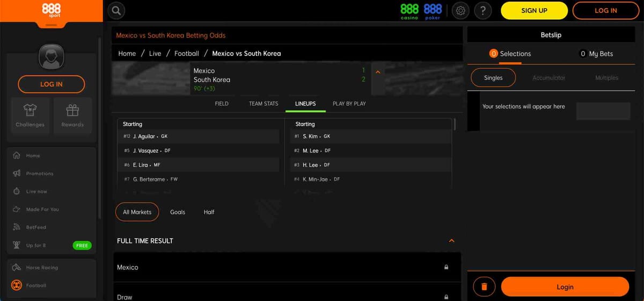Open 888 poker logo link
Viewport: 644px width, 301px height.
coord(433,11)
